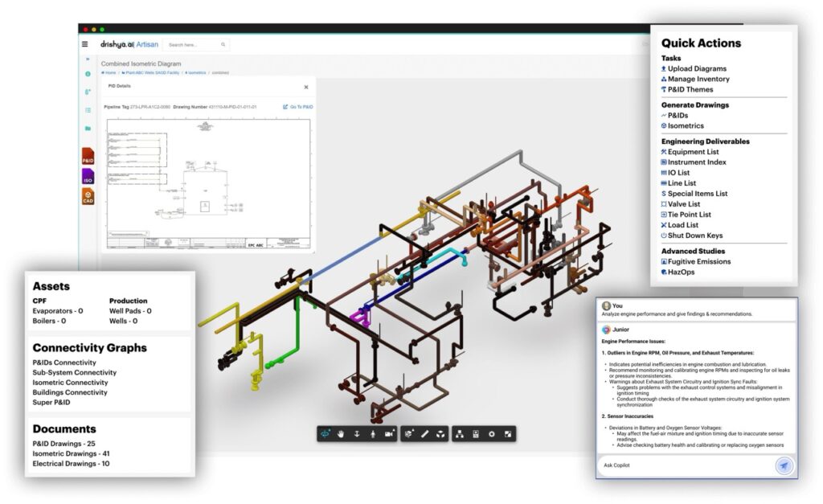
Task: Click the search magnifier icon
Action: coord(223,45)
